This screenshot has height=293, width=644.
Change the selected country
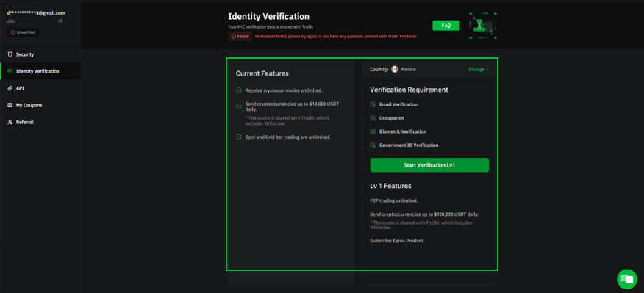click(479, 69)
